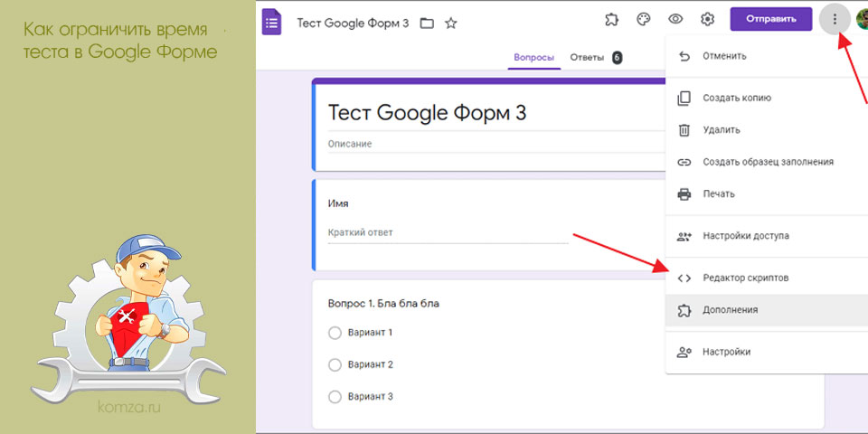The width and height of the screenshot is (868, 434).
Task: Choose Удалить menu item
Action: (x=767, y=130)
